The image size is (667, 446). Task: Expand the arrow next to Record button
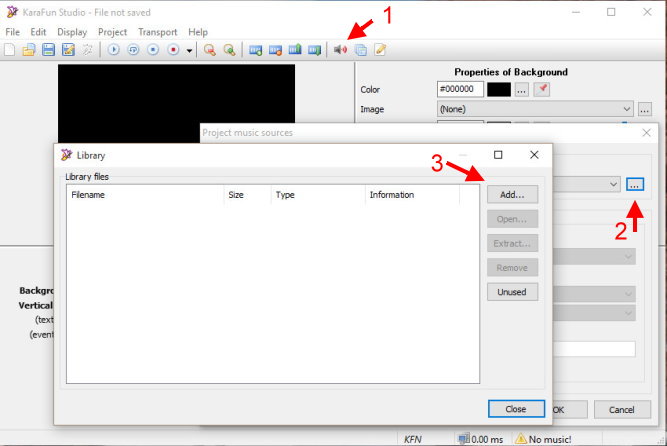pyautogui.click(x=189, y=50)
